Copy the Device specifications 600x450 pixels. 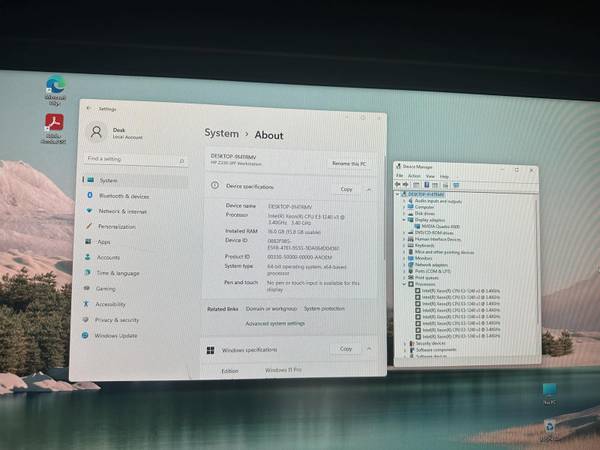pyautogui.click(x=346, y=188)
